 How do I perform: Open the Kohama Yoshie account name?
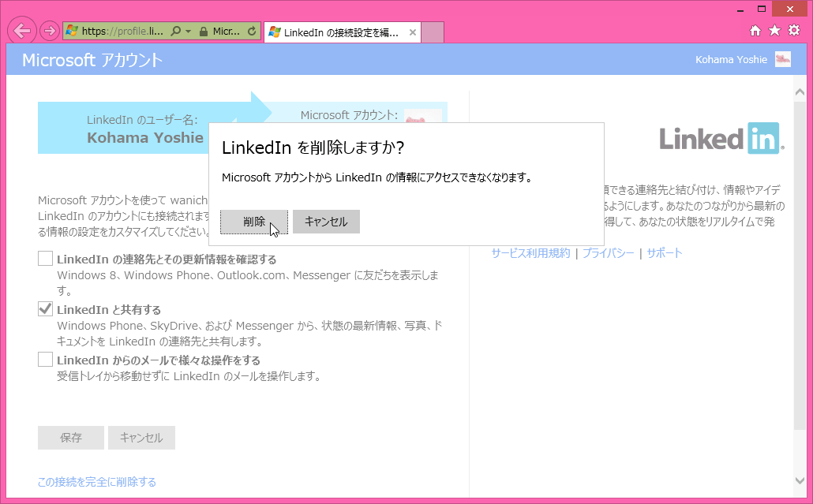[731, 60]
